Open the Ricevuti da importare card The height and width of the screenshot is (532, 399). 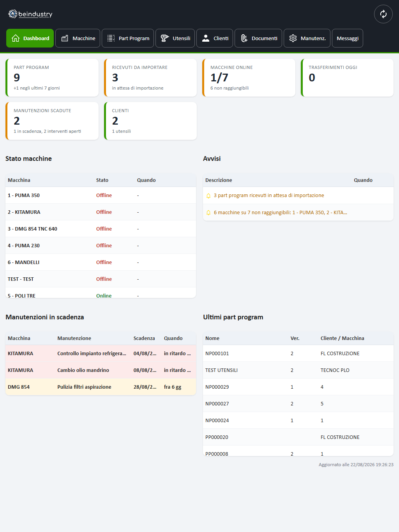(x=150, y=78)
